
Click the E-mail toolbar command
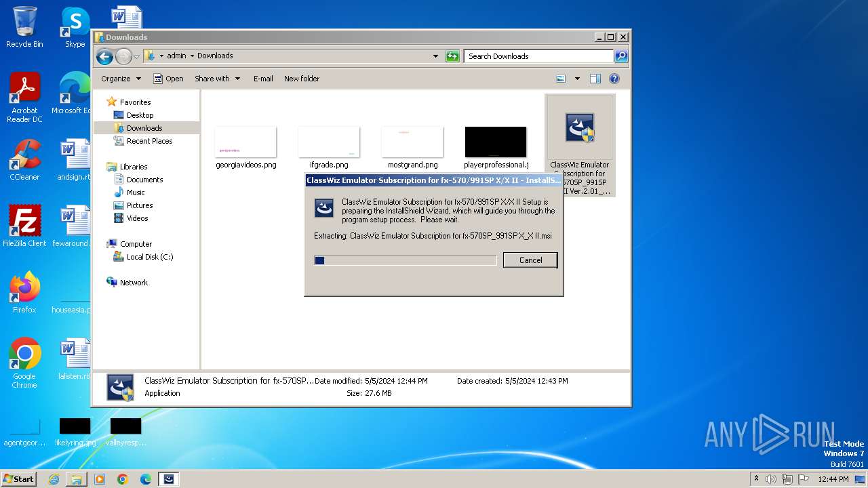coord(263,79)
